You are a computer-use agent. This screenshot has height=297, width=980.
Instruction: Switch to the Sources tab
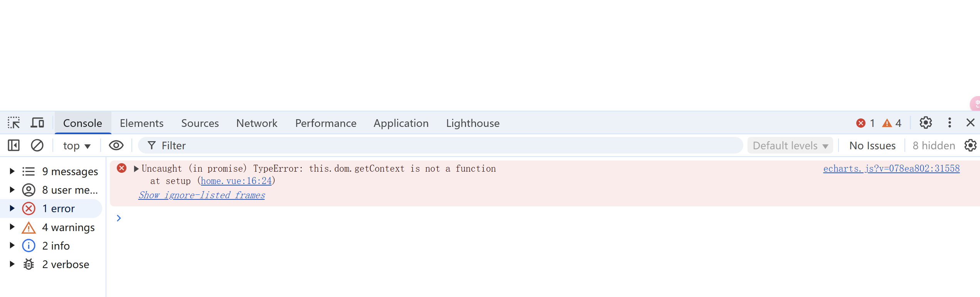tap(200, 123)
